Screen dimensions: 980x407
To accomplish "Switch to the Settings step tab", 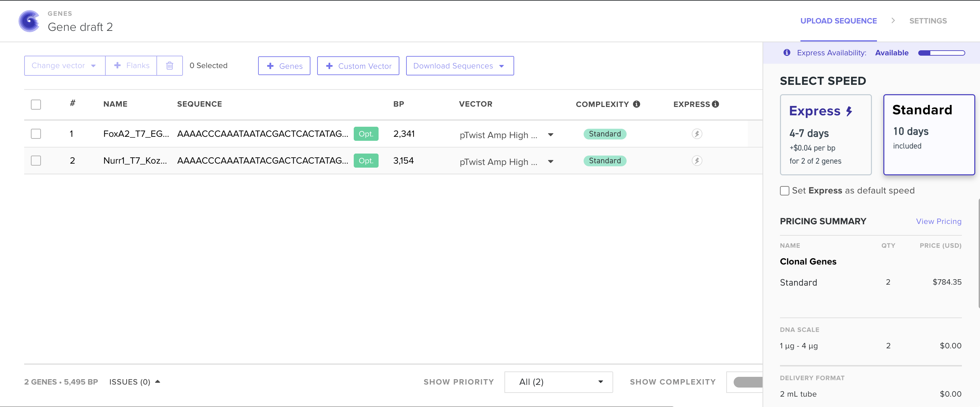I will tap(928, 21).
